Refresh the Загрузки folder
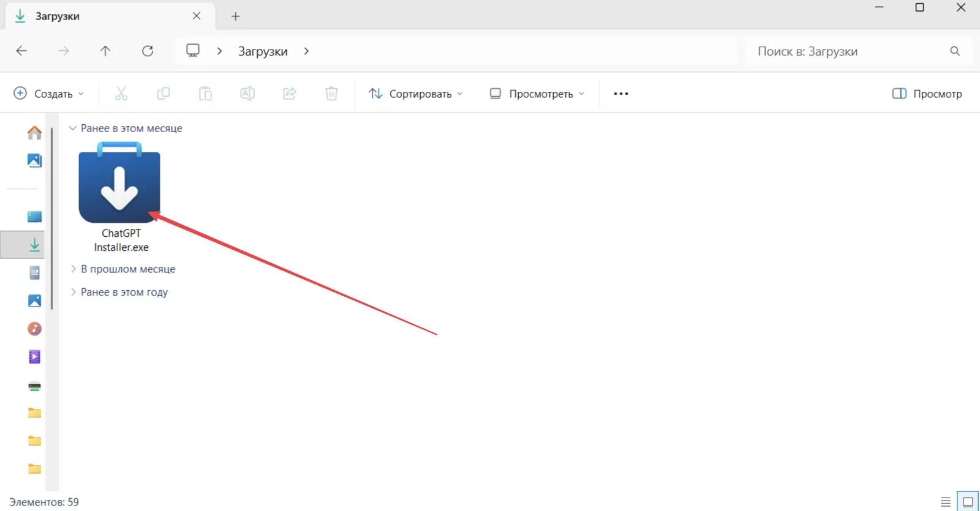Viewport: 980px width, 511px height. tap(148, 51)
